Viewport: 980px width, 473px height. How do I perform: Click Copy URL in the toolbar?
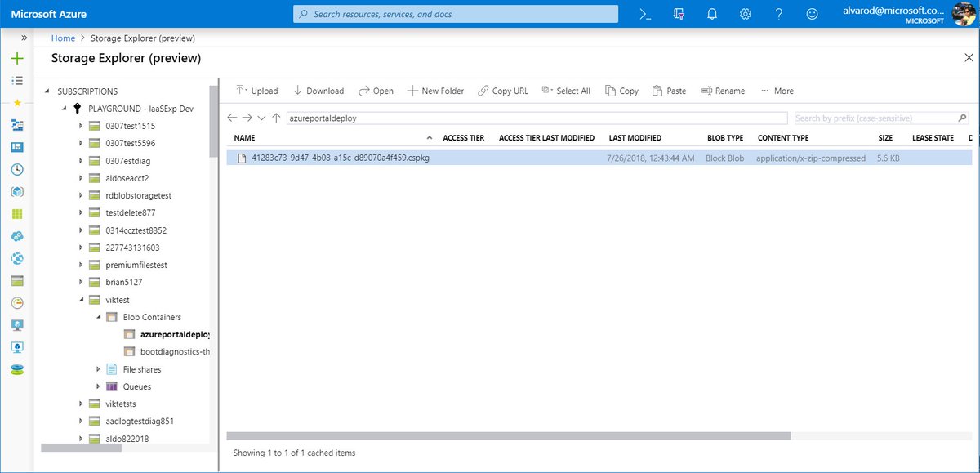503,91
